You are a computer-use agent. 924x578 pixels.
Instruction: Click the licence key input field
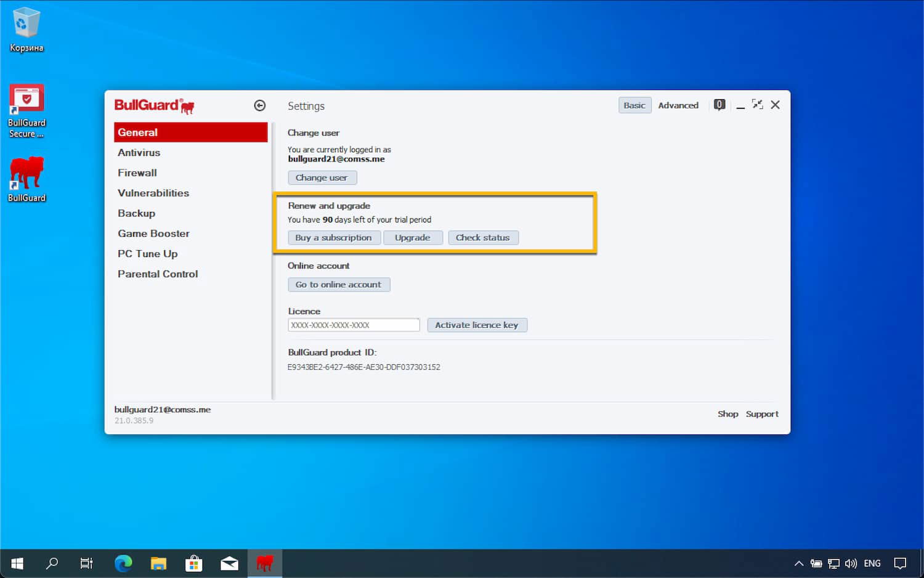pos(353,324)
